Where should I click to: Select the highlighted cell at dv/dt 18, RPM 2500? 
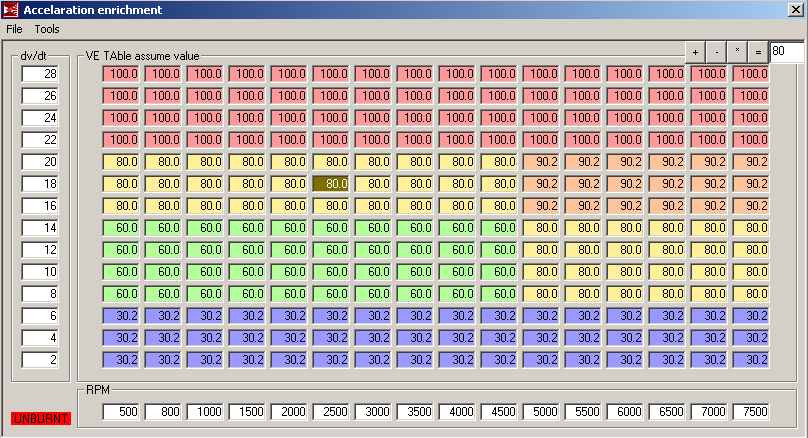(332, 184)
